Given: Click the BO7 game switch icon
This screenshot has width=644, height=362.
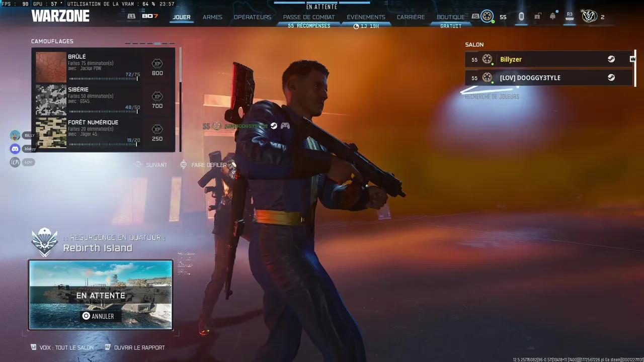Looking at the screenshot, I should tap(150, 16).
